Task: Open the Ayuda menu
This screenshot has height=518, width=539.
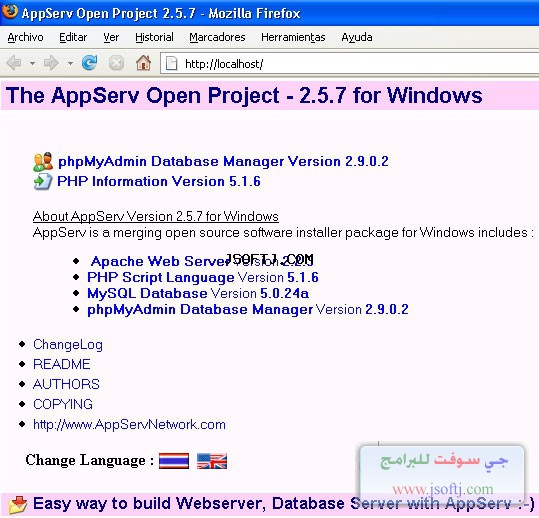Action: pos(357,37)
